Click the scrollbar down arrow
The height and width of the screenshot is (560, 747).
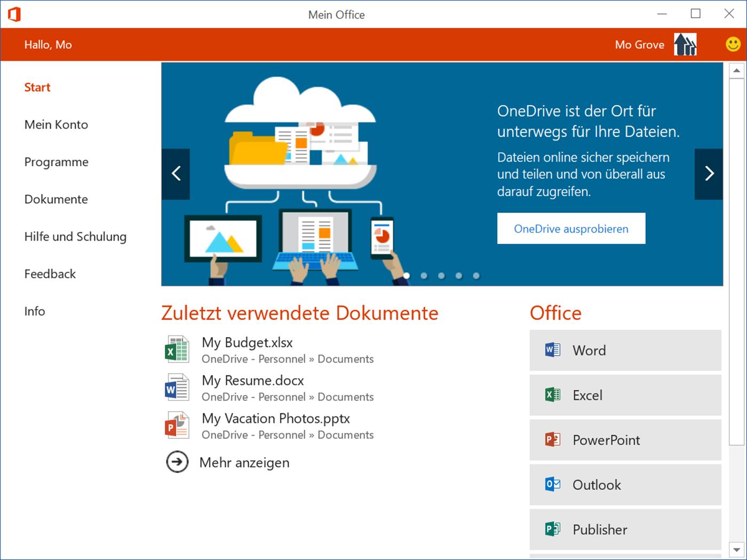(736, 549)
